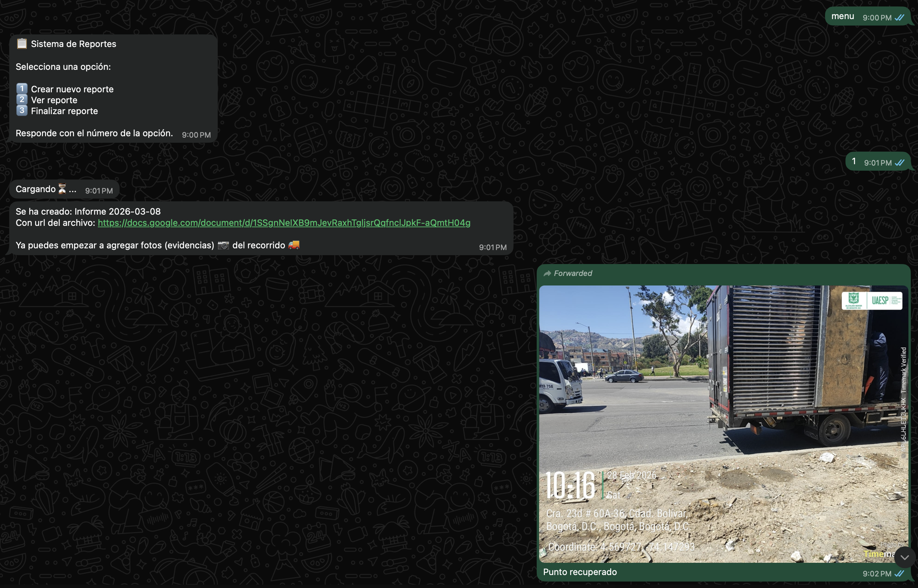Click the keycap 3 emoji for Finalizar reporte
This screenshot has height=588, width=918.
click(22, 111)
